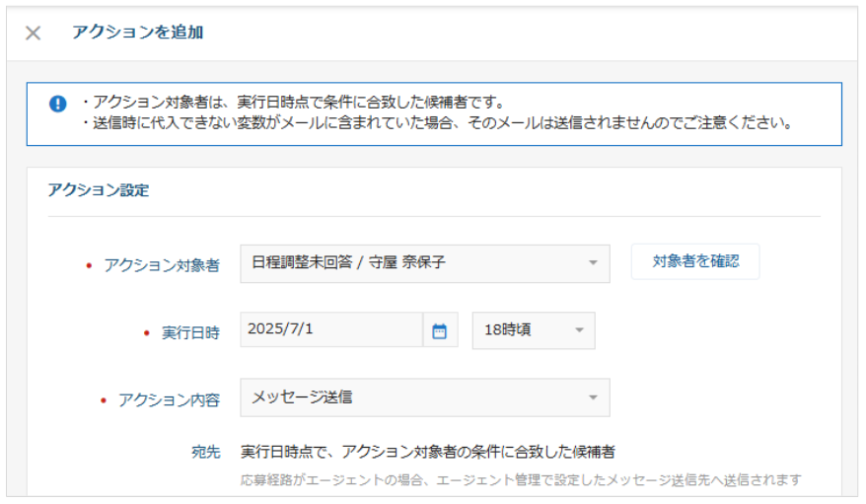This screenshot has width=866, height=504.
Task: Click the blue info exclamation icon
Action: tap(58, 104)
